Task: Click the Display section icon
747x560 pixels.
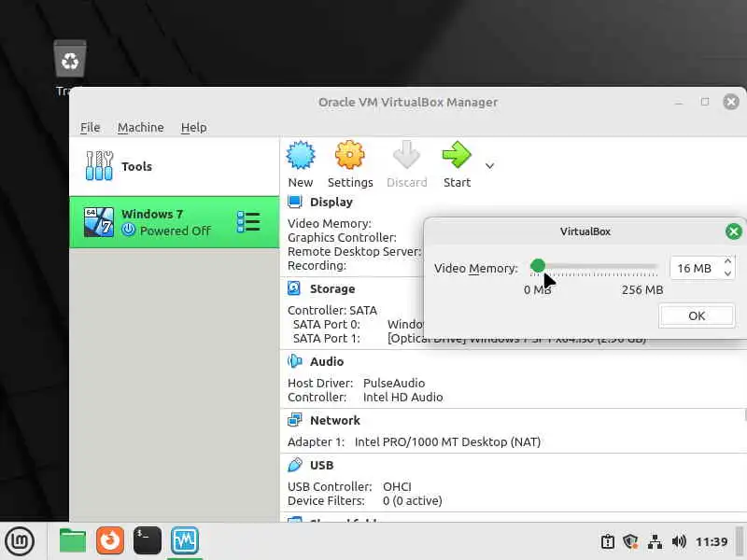Action: point(295,202)
